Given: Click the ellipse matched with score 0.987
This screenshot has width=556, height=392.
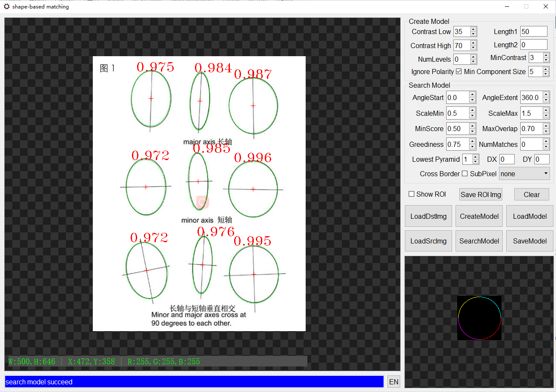Looking at the screenshot, I should click(x=253, y=106).
